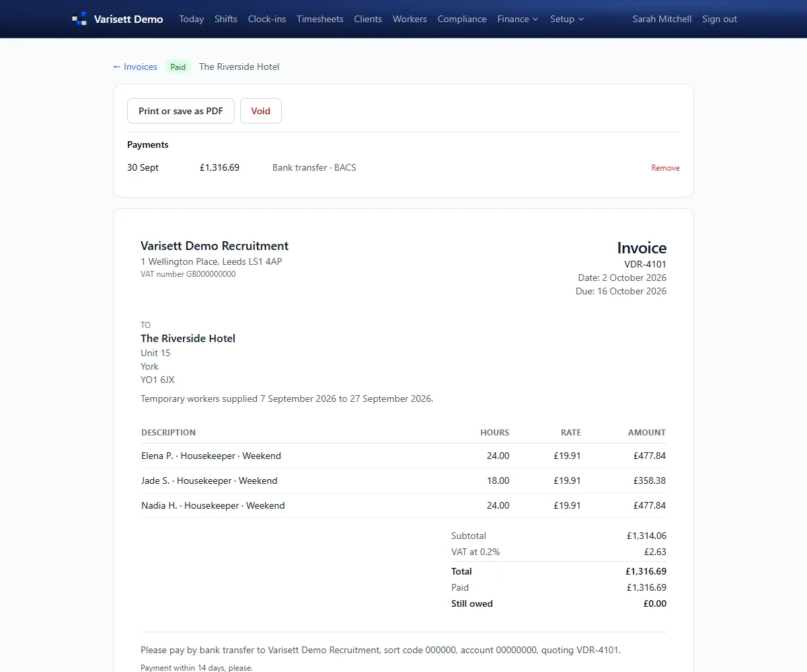The width and height of the screenshot is (807, 672).
Task: Open the Clock-ins section
Action: coord(267,19)
